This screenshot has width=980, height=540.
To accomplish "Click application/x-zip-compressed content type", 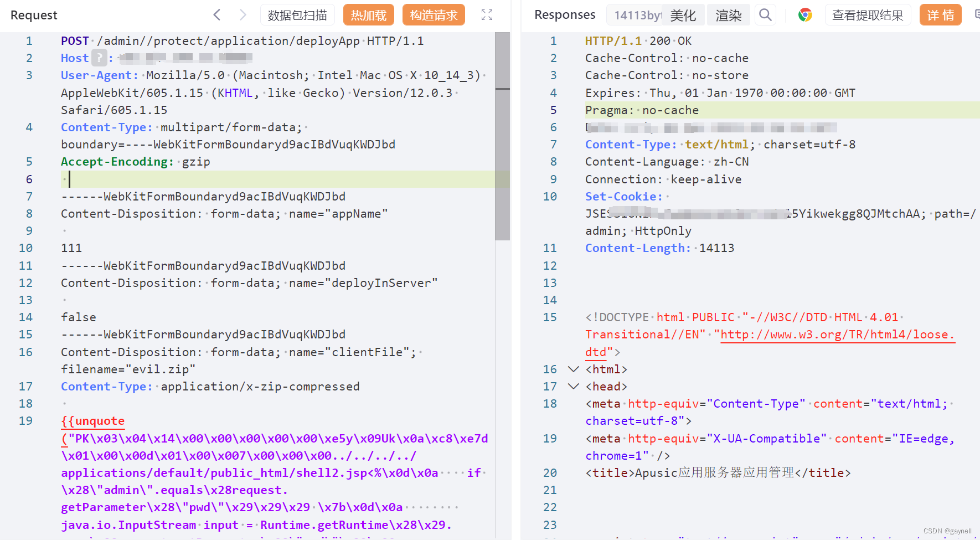I will (x=260, y=387).
